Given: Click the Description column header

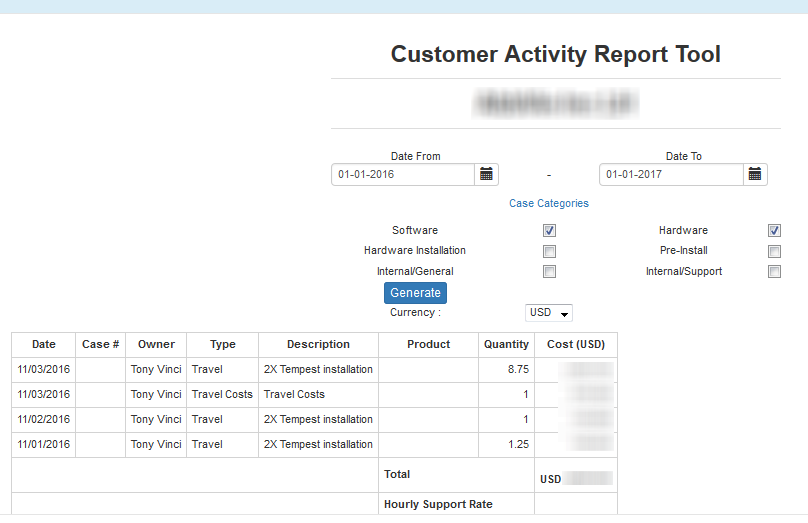Looking at the screenshot, I should (x=318, y=345).
